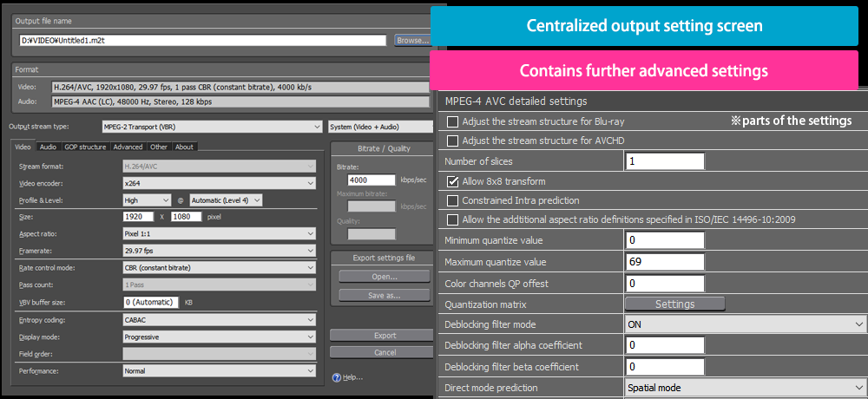Open the Video encoder x264 dropdown

coord(220,183)
